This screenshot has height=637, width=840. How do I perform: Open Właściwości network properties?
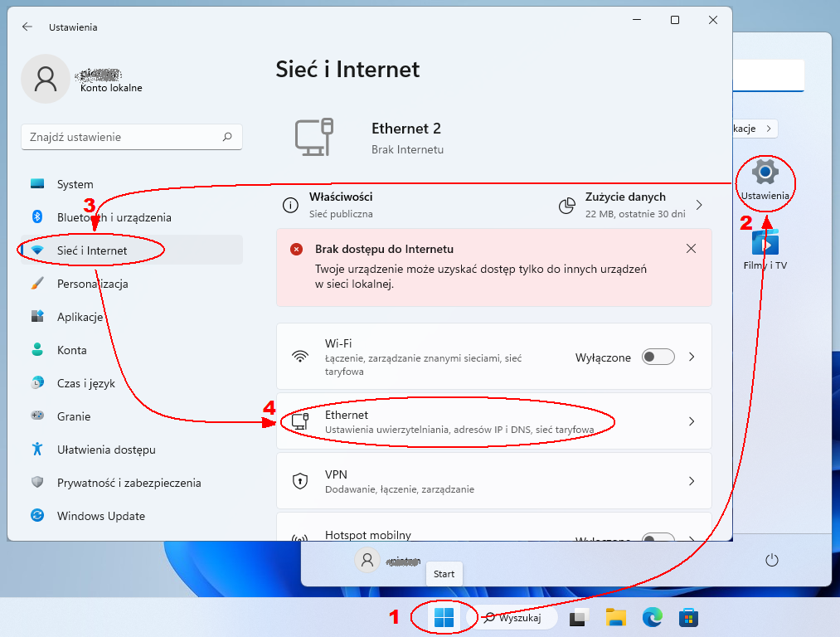click(340, 205)
